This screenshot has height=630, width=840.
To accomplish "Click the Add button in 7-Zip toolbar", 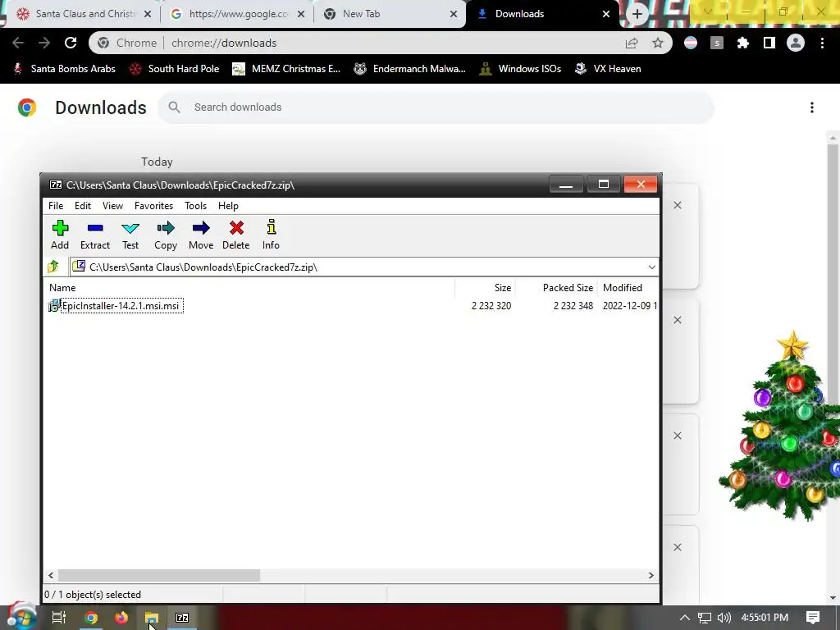I will 59,235.
